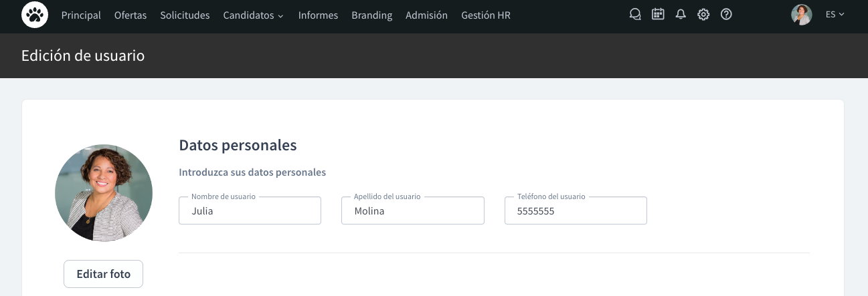Viewport: 868px width, 296px height.
Task: Open settings gear icon
Action: pos(703,14)
